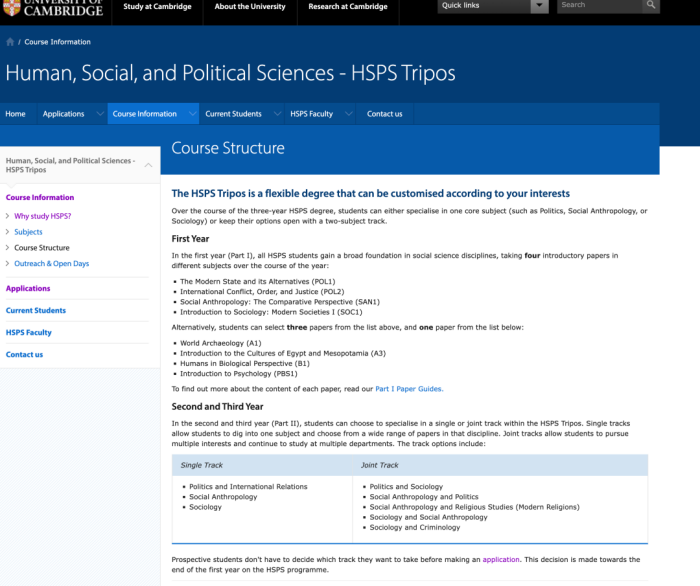Click Sociology and Social Anthropology entry

(x=429, y=518)
